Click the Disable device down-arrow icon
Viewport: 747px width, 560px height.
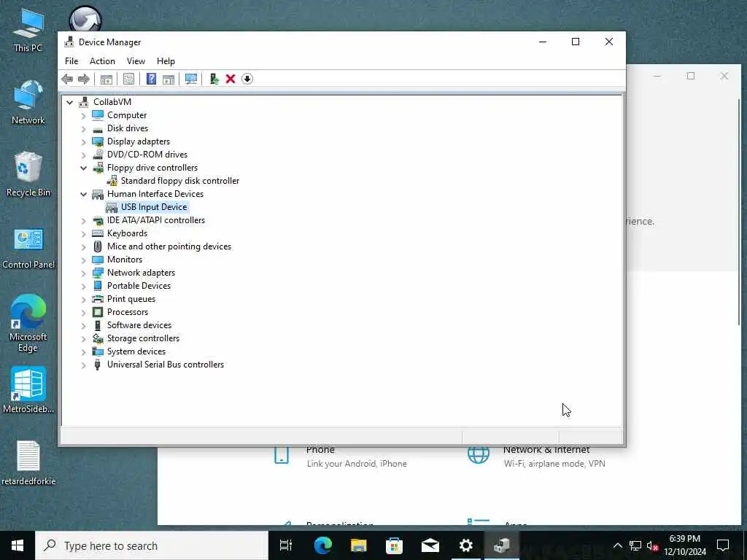(x=247, y=79)
